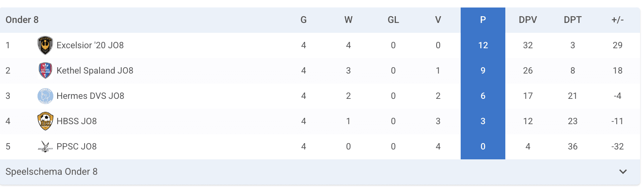Open the HBSS JO8 team name
The image size is (644, 189).
click(x=77, y=121)
